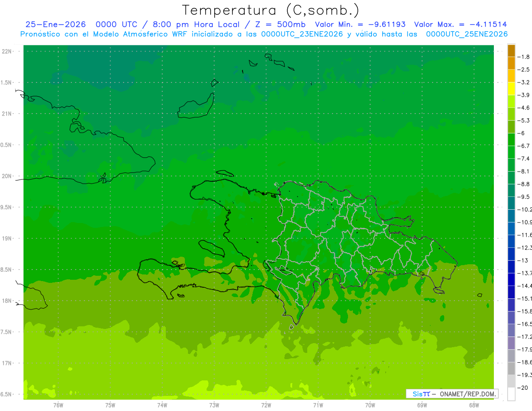532x411 pixels.
Task: Click the '-13' color scale label
Action: tap(522, 260)
